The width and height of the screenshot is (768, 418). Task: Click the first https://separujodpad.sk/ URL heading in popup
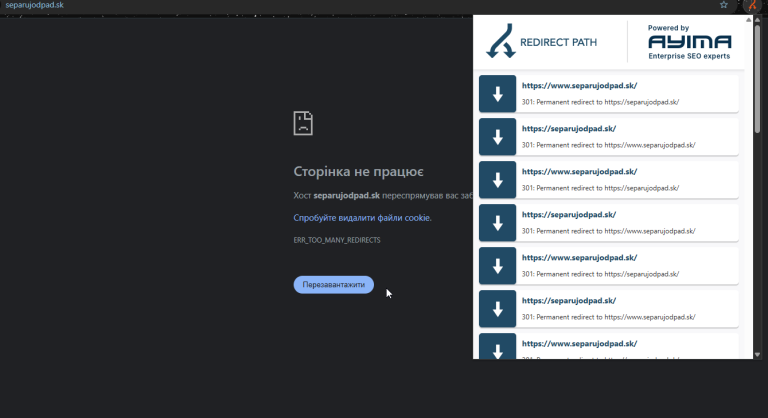[569, 128]
